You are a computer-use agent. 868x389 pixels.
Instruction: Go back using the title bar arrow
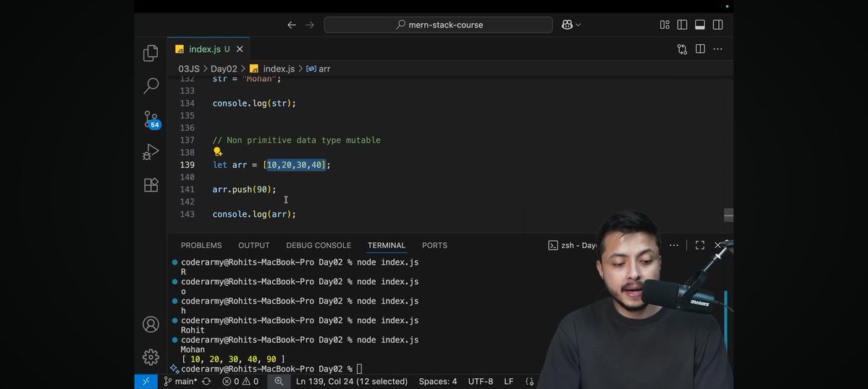292,25
